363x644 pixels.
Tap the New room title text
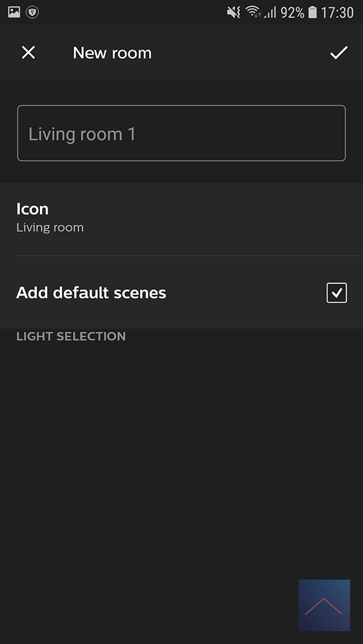coord(112,53)
